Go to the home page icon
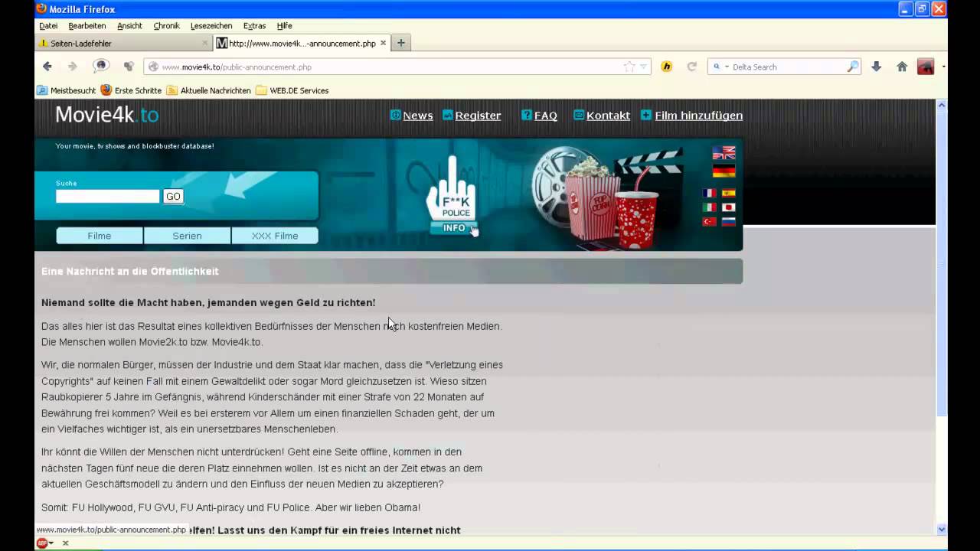Image resolution: width=980 pixels, height=551 pixels. [x=902, y=67]
